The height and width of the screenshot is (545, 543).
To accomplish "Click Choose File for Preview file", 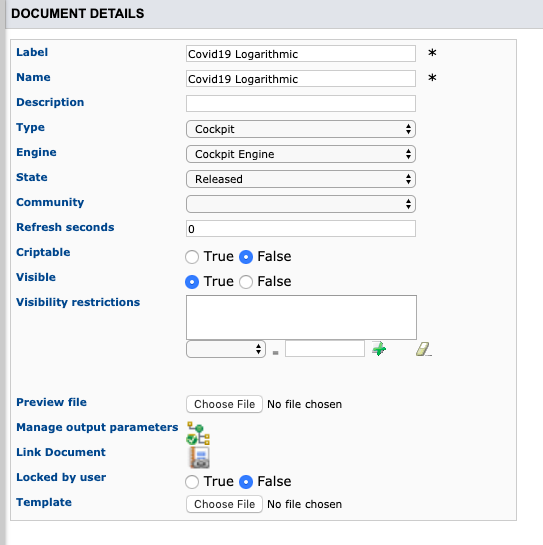I will pos(224,404).
